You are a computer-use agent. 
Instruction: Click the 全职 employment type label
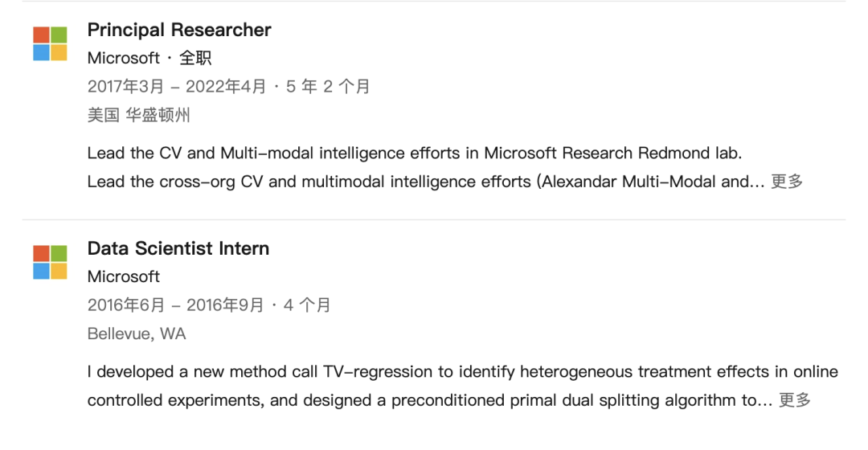point(195,58)
